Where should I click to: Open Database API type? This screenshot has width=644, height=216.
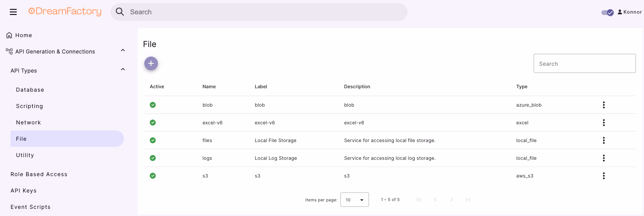[x=30, y=90]
